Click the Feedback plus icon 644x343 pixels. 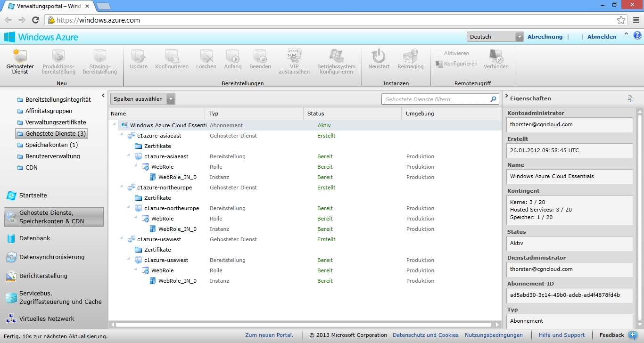633,335
